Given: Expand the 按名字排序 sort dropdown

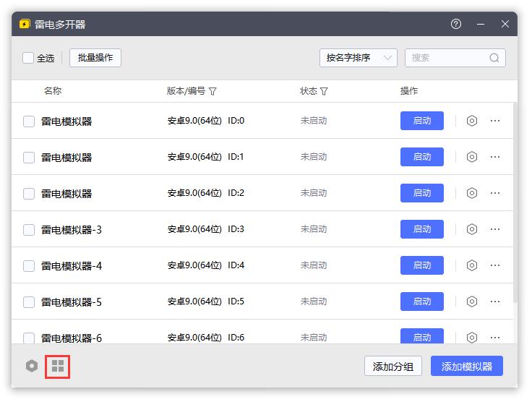Looking at the screenshot, I should (358, 58).
